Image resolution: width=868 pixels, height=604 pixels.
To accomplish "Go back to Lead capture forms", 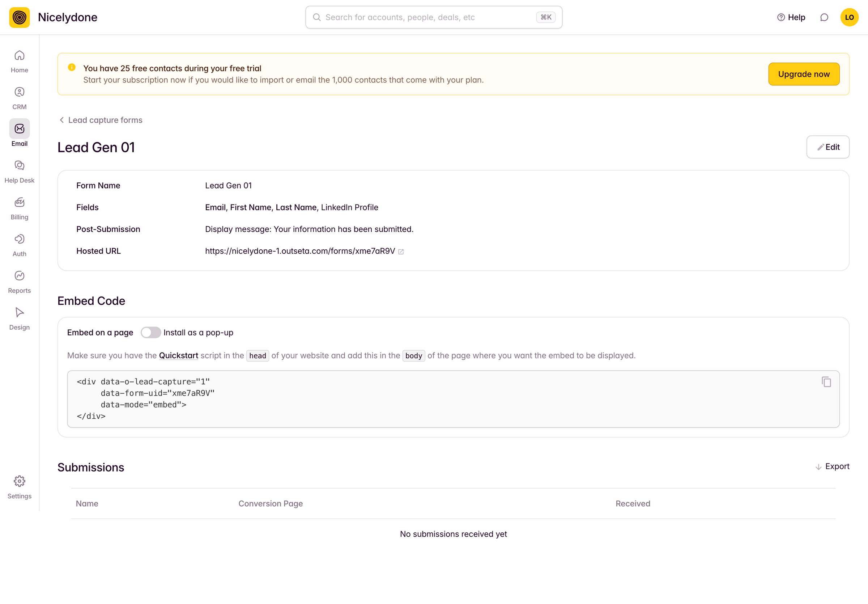I will [101, 120].
